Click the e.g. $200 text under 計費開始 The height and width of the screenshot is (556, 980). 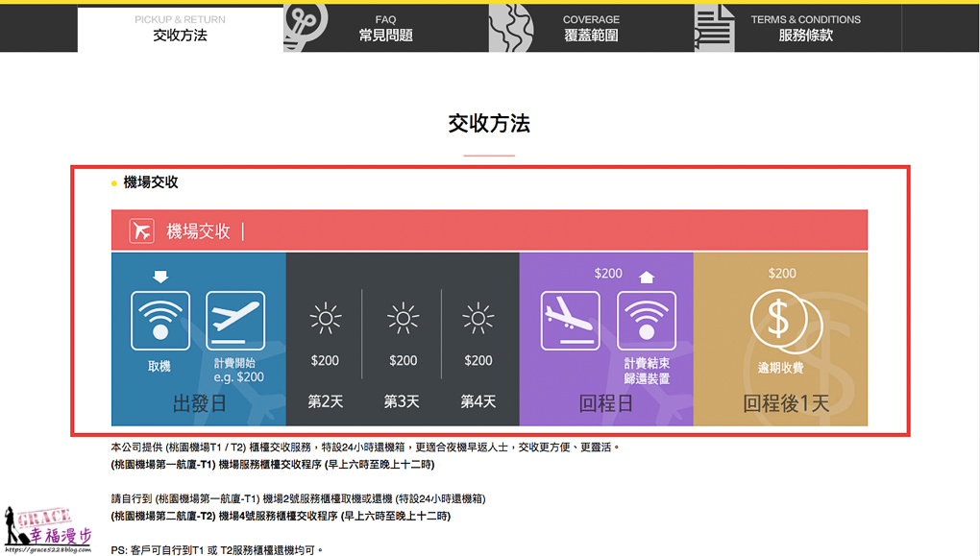[x=238, y=377]
